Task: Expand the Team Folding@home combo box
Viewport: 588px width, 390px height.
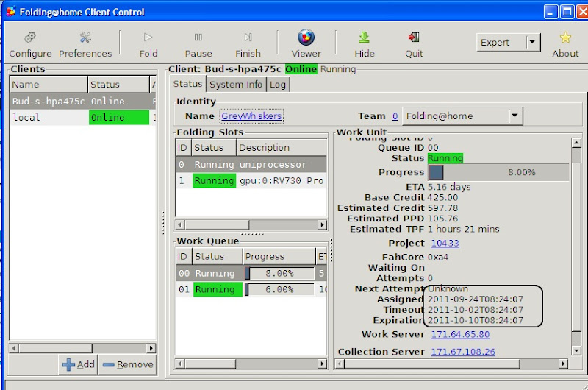Action: click(462, 116)
